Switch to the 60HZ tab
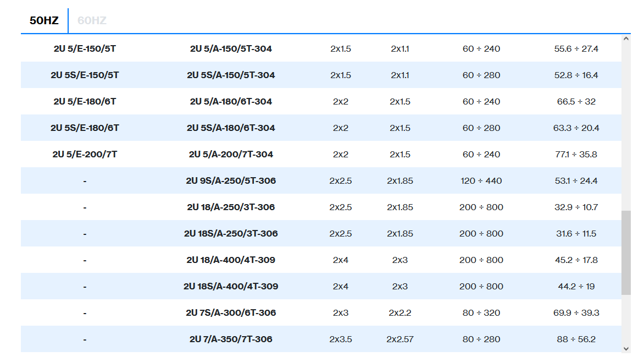This screenshot has height=362, width=644. [92, 21]
